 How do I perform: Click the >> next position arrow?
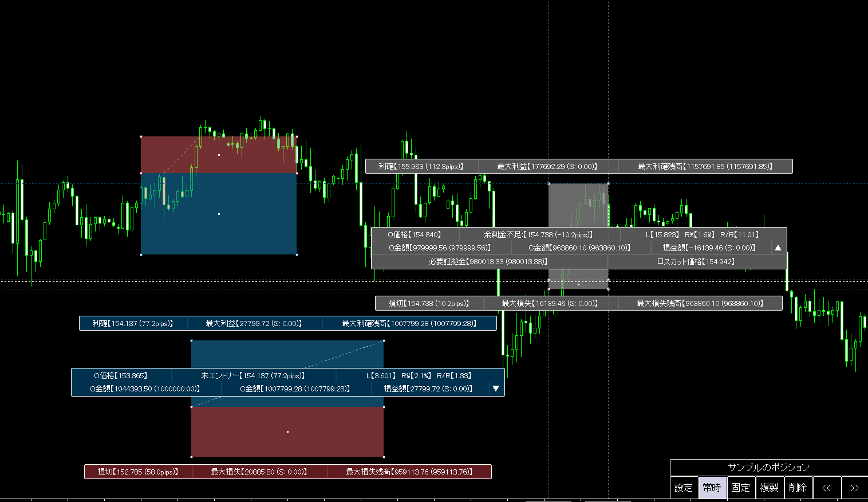click(854, 488)
